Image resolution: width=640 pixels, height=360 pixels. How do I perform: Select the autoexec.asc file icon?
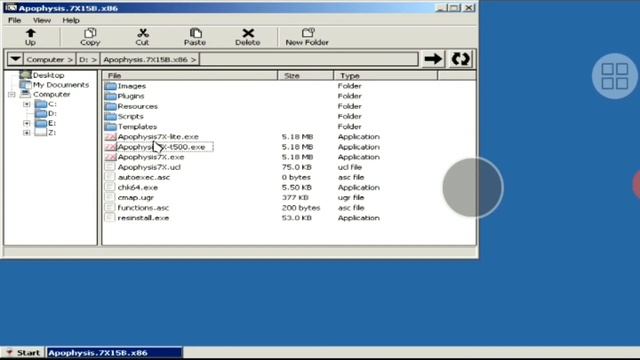click(x=109, y=177)
